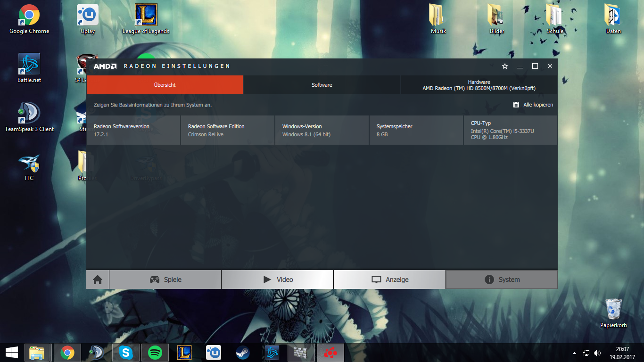
Task: Click the Crimson ReLive edition text
Action: click(206, 134)
